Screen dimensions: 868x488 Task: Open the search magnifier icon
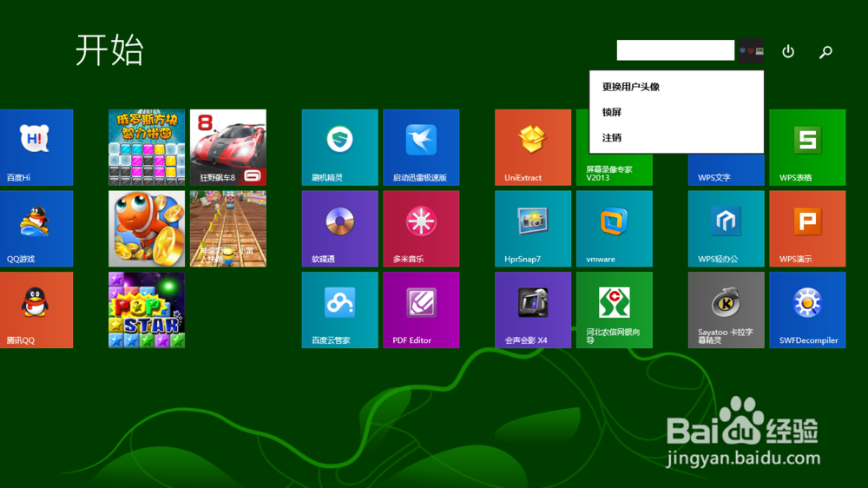tap(826, 52)
